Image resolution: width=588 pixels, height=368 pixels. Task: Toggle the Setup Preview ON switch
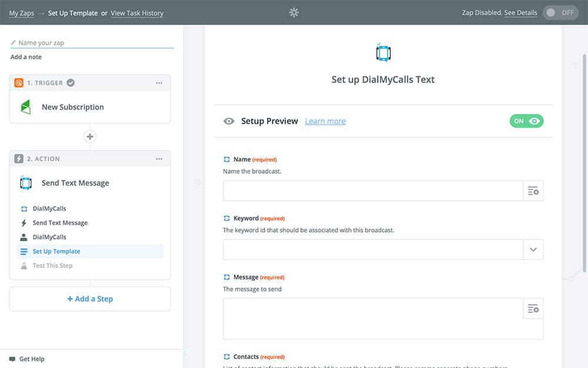526,121
